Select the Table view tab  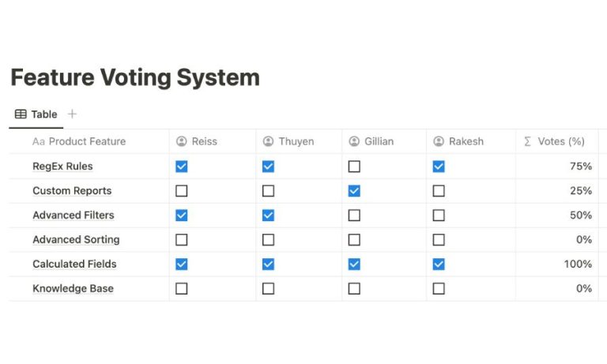tap(36, 114)
